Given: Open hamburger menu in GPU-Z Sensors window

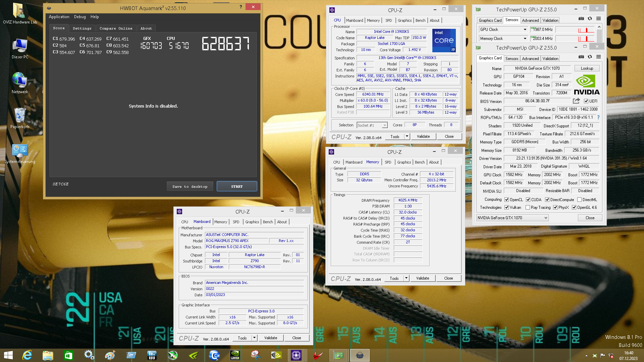Looking at the screenshot, I should click(x=598, y=18).
